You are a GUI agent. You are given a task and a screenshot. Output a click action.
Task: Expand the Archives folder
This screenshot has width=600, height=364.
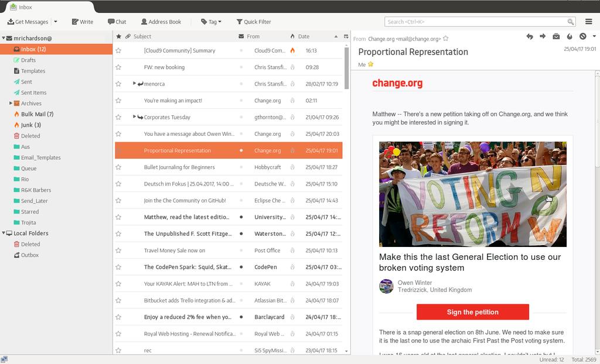point(11,104)
